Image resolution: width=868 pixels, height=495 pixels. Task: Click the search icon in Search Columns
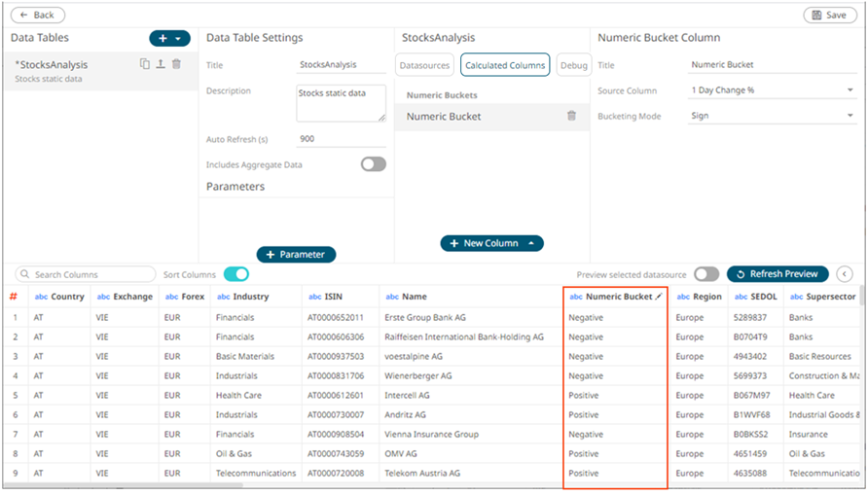(24, 275)
